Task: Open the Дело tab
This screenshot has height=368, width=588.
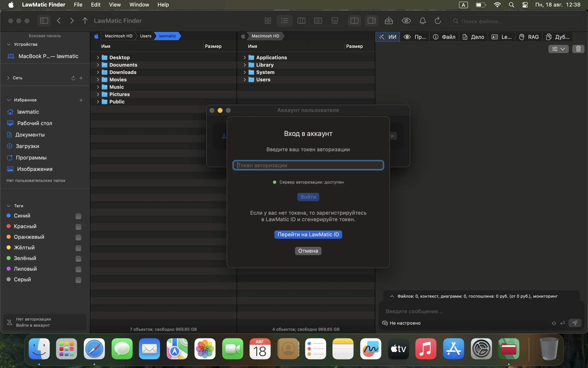Action: pos(473,37)
